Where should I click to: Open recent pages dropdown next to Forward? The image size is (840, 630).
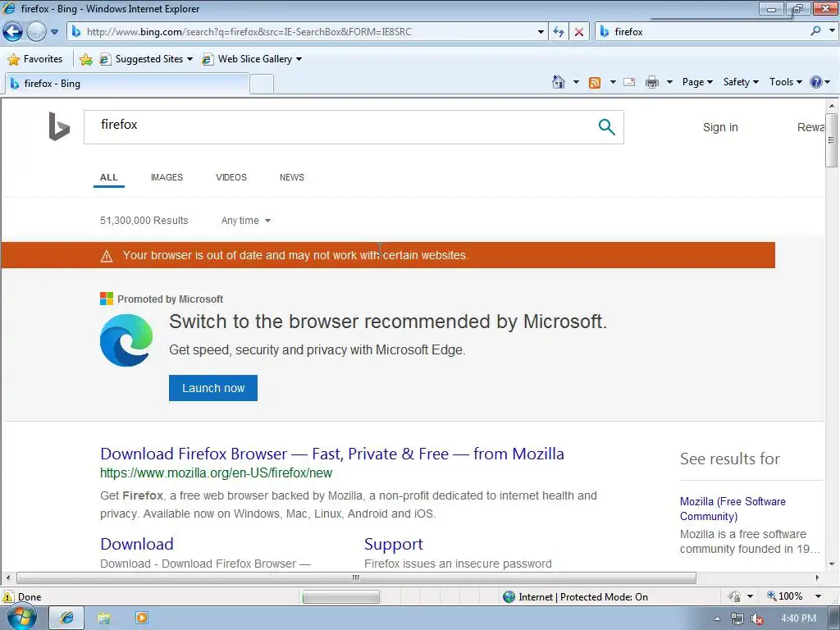click(54, 32)
